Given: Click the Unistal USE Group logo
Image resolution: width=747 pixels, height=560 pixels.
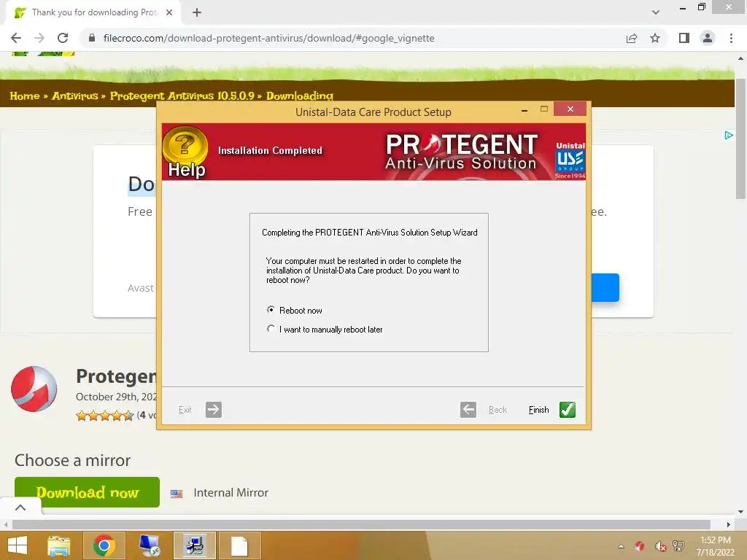Looking at the screenshot, I should (x=570, y=160).
